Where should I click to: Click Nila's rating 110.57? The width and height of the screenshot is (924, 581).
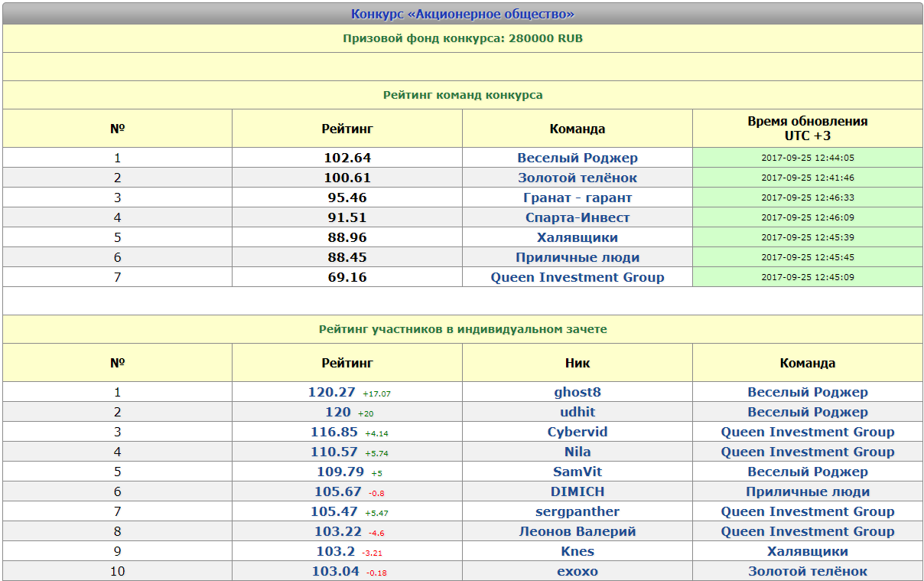334,452
